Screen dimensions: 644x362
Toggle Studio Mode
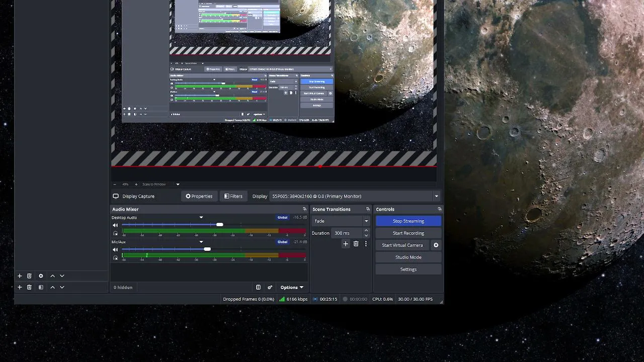(x=409, y=257)
